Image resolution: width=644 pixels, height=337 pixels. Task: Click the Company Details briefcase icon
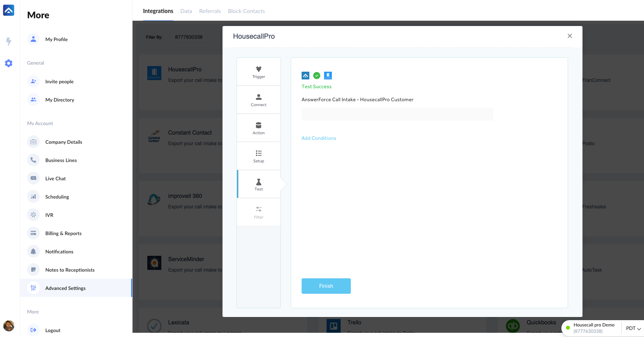click(x=33, y=142)
